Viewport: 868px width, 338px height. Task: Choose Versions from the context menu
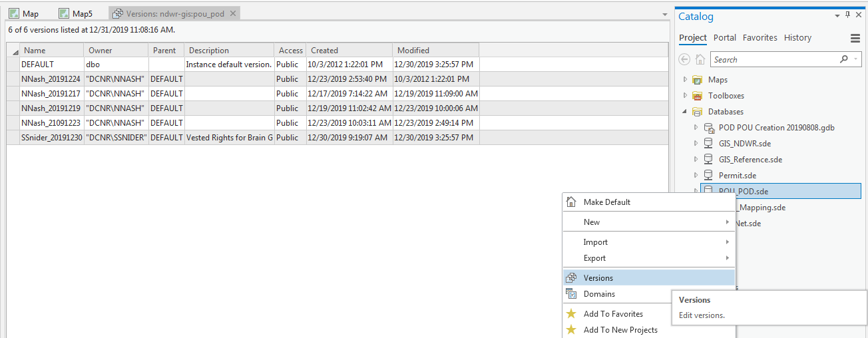(649, 278)
